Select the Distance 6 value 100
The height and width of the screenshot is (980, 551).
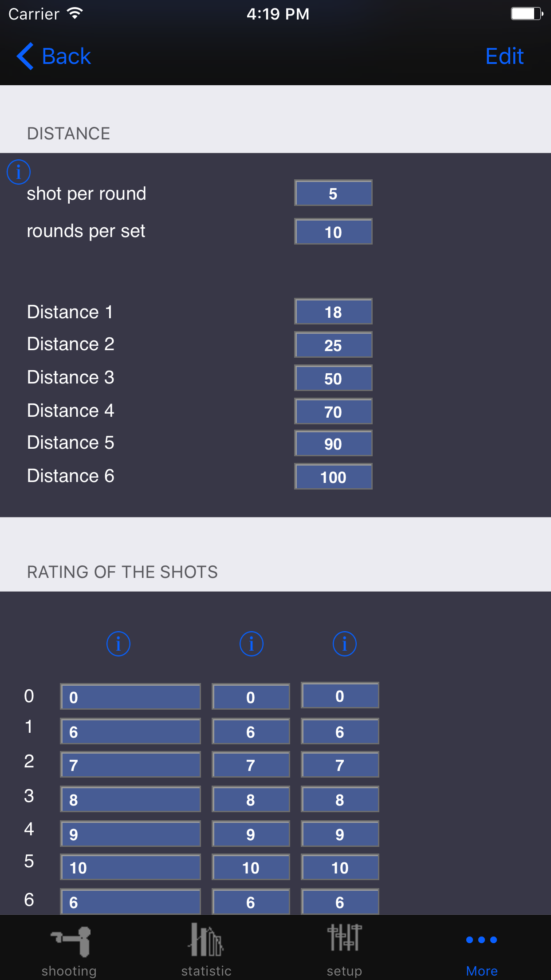coord(333,477)
